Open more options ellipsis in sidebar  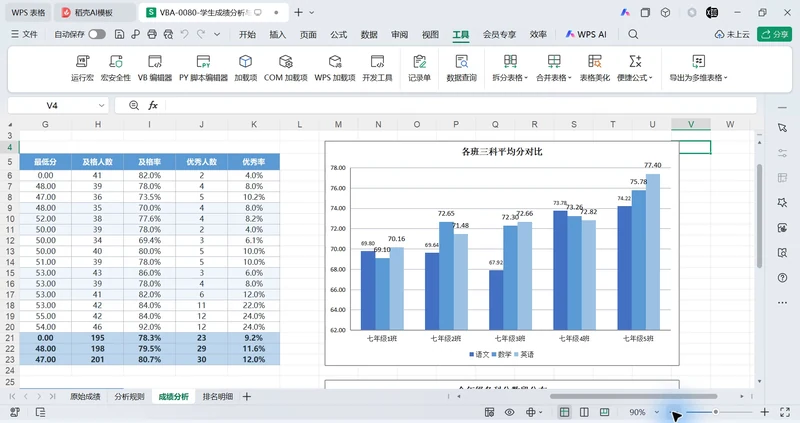click(782, 303)
